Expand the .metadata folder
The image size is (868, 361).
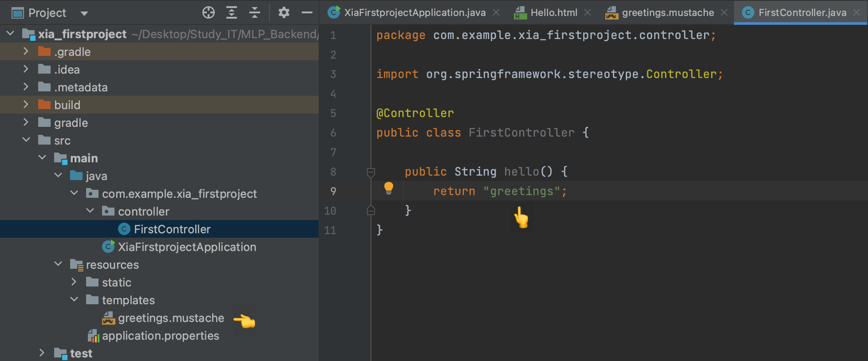click(26, 86)
